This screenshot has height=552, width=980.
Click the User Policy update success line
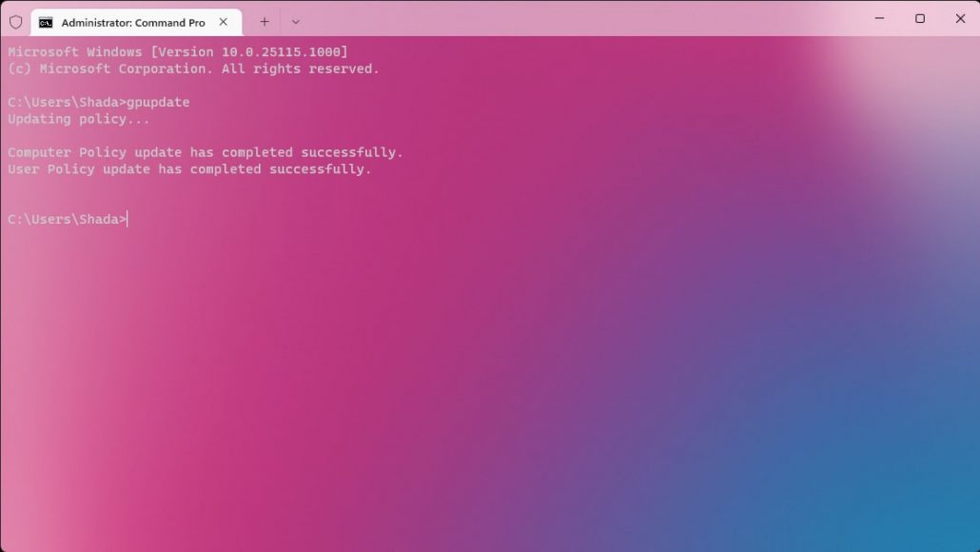click(x=189, y=169)
